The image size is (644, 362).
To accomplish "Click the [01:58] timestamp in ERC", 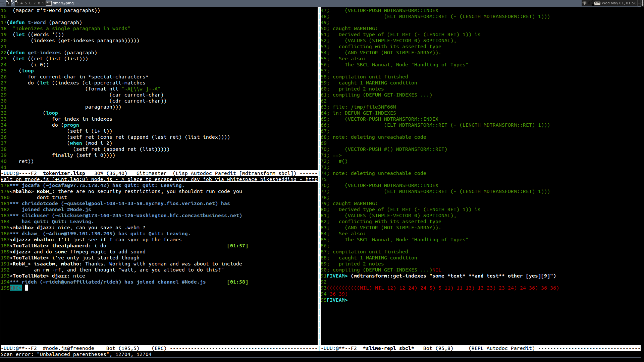I will [237, 282].
